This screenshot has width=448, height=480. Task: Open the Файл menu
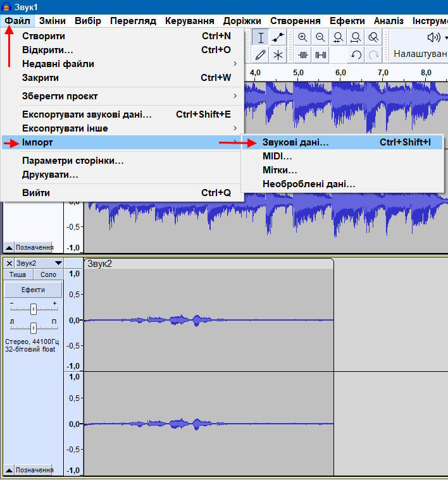pyautogui.click(x=18, y=21)
